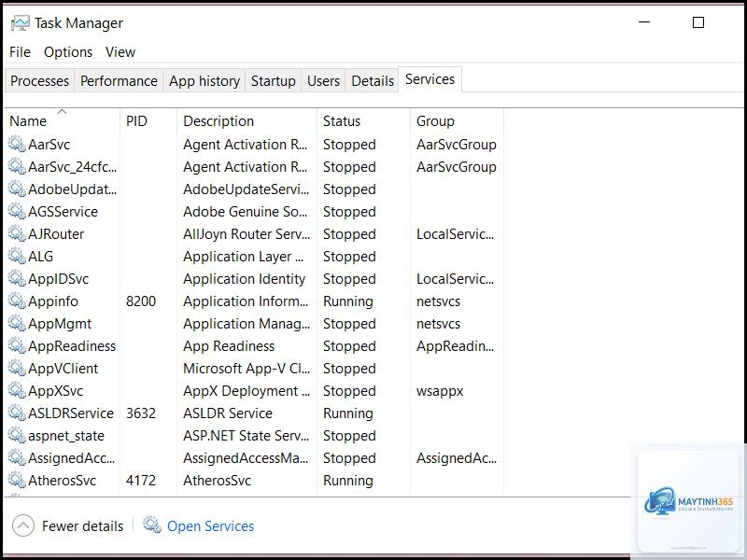Click 'AtherosSvc' description cell

tap(218, 480)
